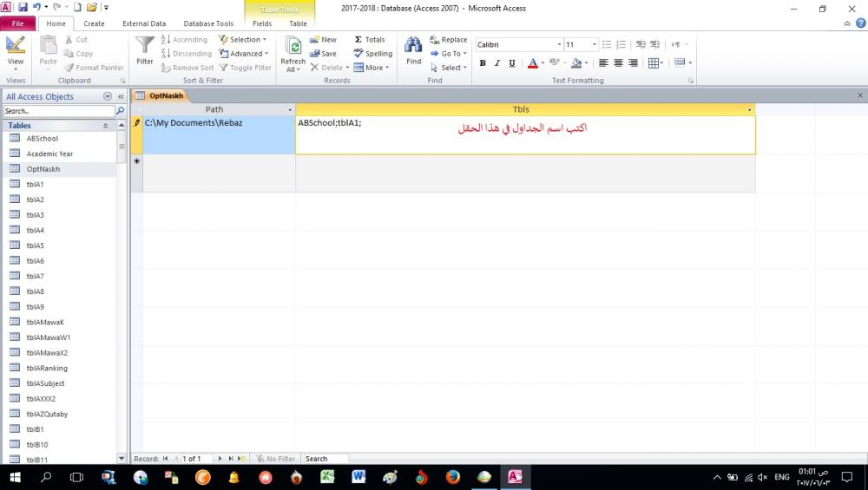Screen dimensions: 868x490
Task: Open the Select dropdown in Find group
Action: coord(449,68)
